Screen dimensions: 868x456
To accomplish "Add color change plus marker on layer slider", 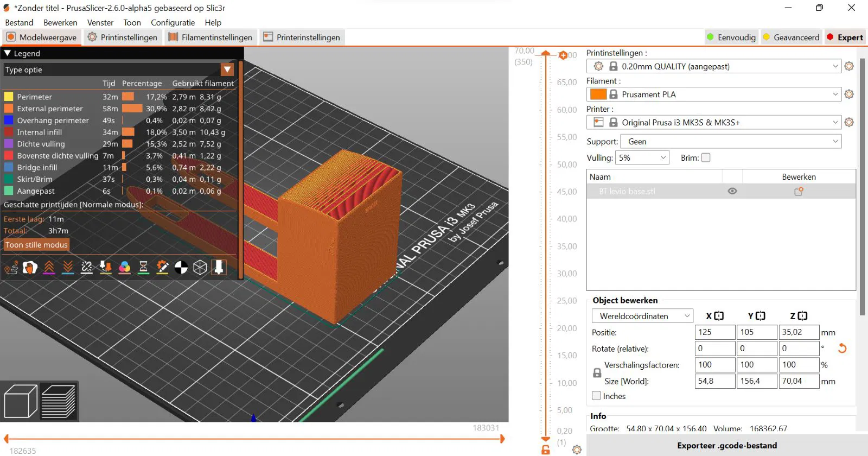I will 563,55.
